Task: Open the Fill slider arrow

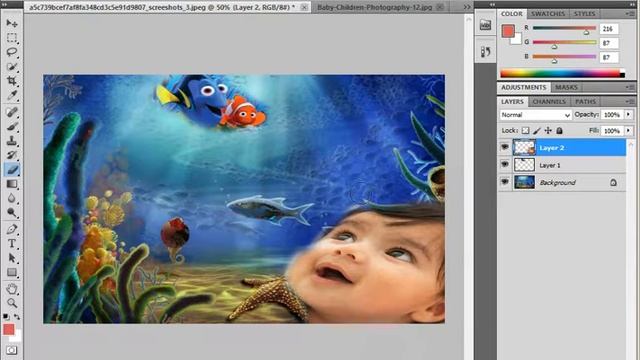Action: coord(628,131)
